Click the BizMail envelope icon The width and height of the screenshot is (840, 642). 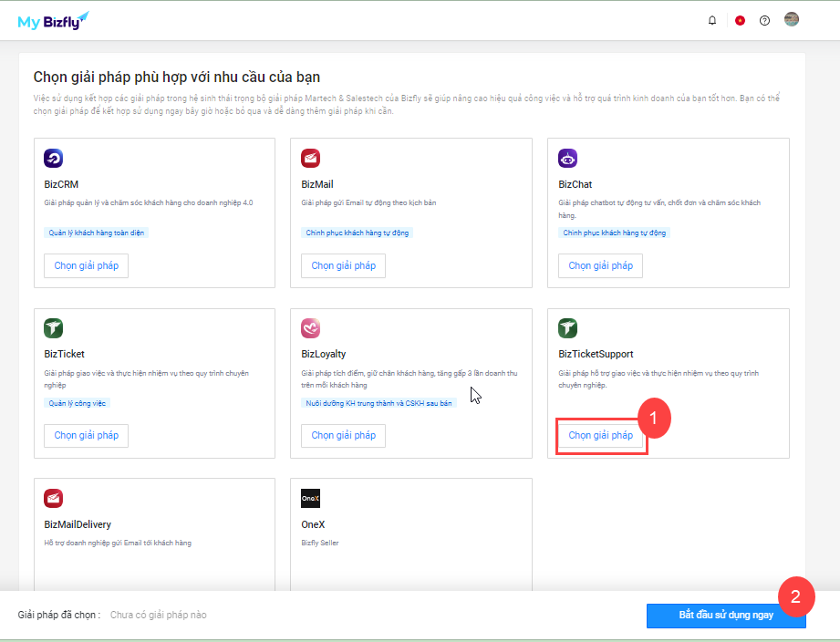[x=311, y=158]
